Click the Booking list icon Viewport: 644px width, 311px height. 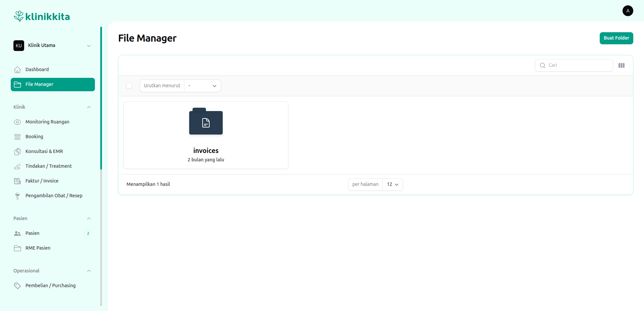coord(17,137)
